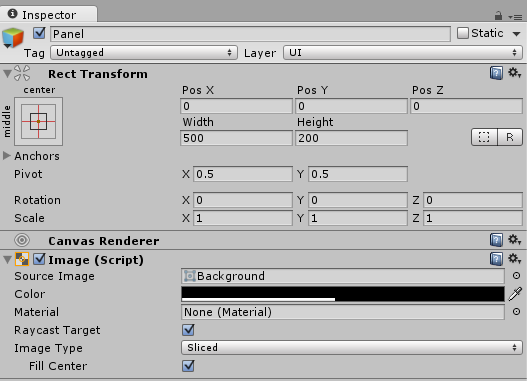Open the Image Type dropdown showing Sliced
Viewport: 527px width, 381px height.
click(352, 347)
